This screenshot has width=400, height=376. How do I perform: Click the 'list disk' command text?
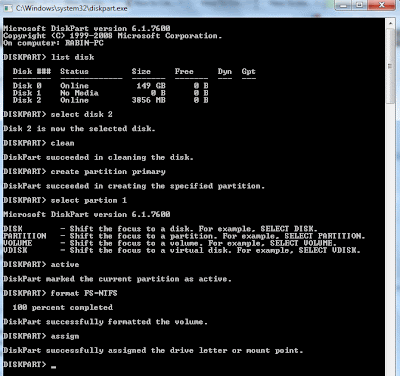pos(72,57)
